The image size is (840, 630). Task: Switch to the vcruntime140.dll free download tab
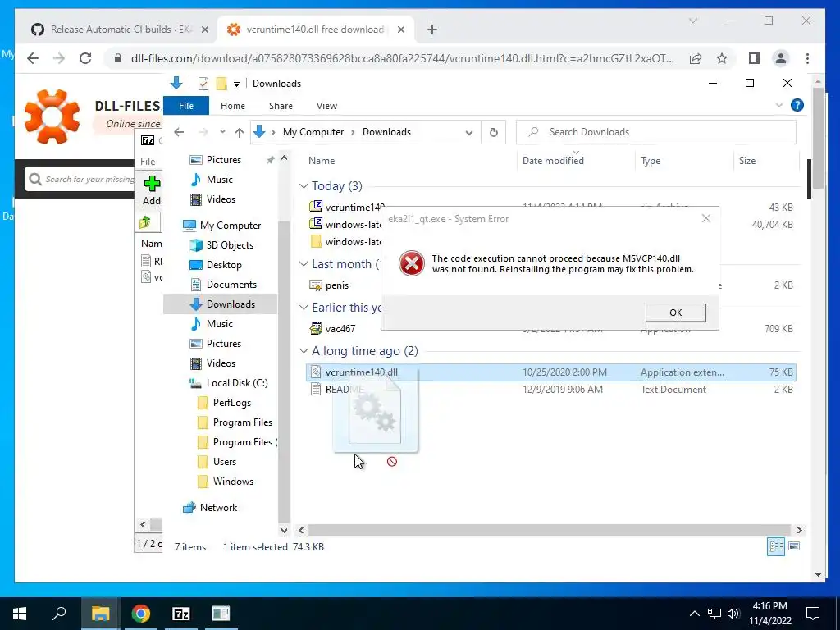pos(315,30)
